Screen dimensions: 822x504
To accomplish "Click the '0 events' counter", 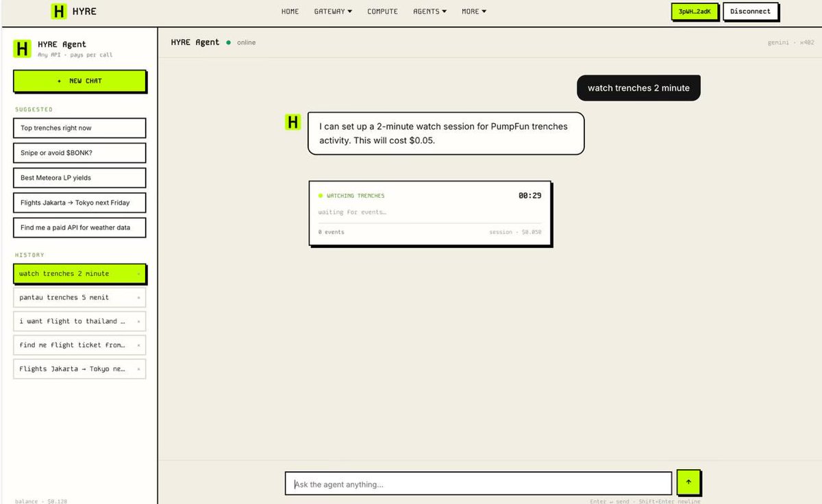I will 332,232.
